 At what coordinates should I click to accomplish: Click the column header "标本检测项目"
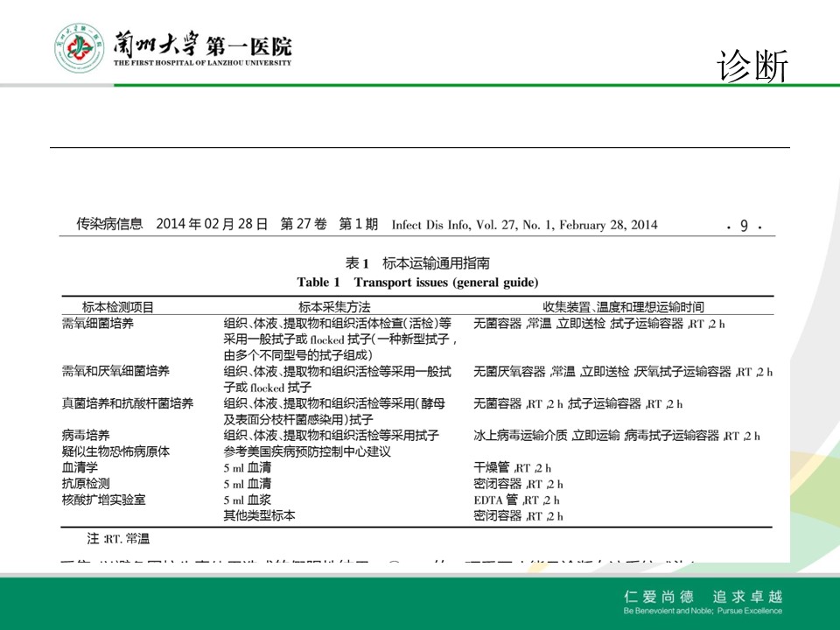pos(118,307)
